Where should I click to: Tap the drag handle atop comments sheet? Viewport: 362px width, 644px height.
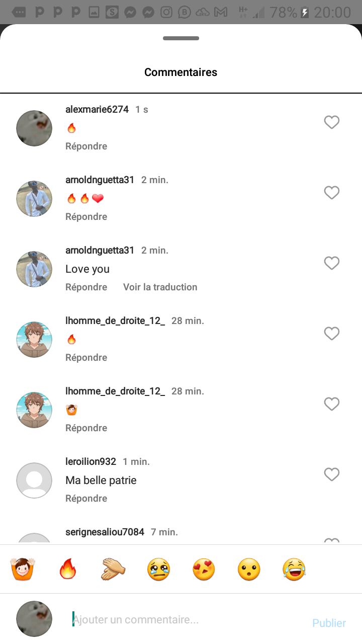[x=181, y=38]
